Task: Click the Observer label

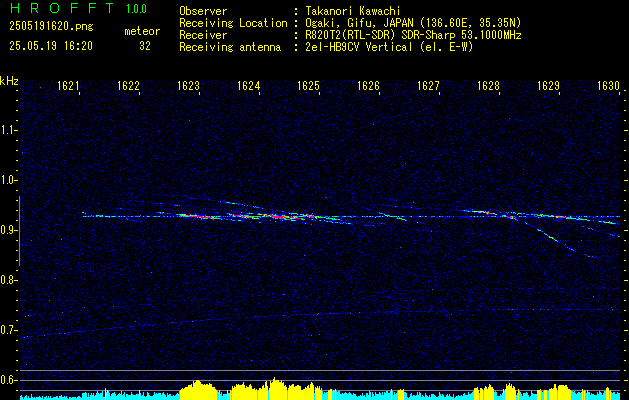Action: (x=203, y=11)
